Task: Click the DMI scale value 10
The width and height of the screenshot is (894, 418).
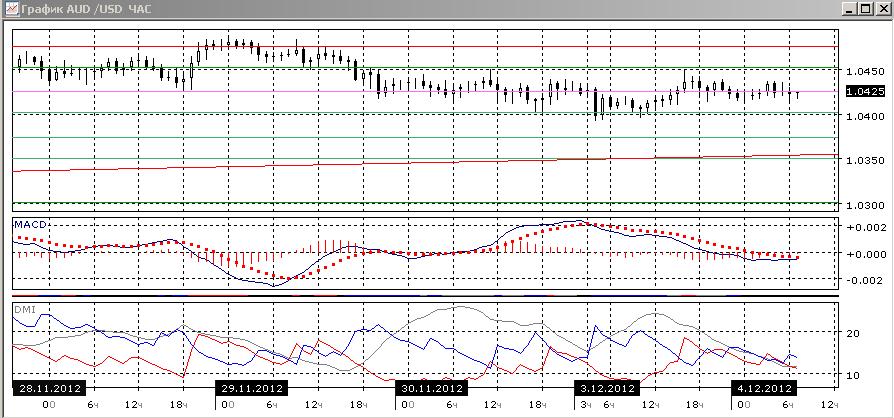Action: coord(854,375)
